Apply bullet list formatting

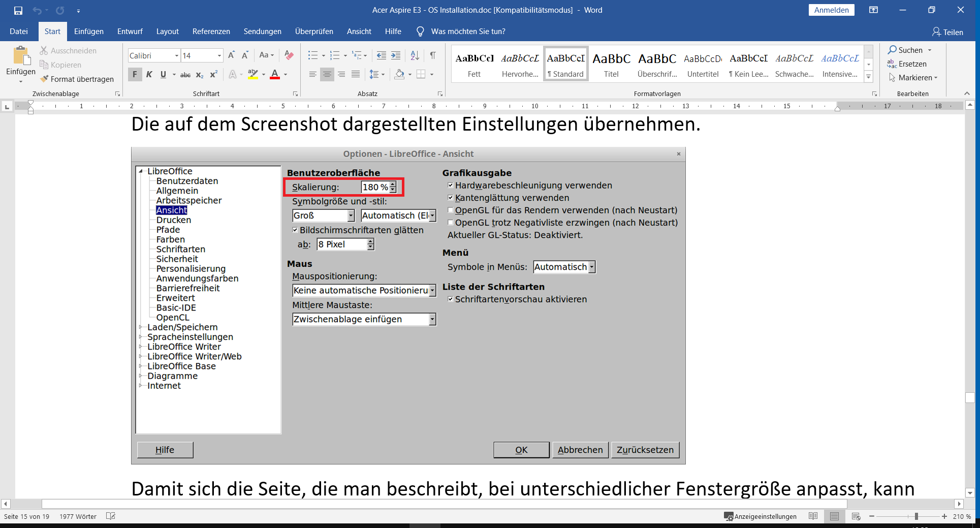pos(313,55)
